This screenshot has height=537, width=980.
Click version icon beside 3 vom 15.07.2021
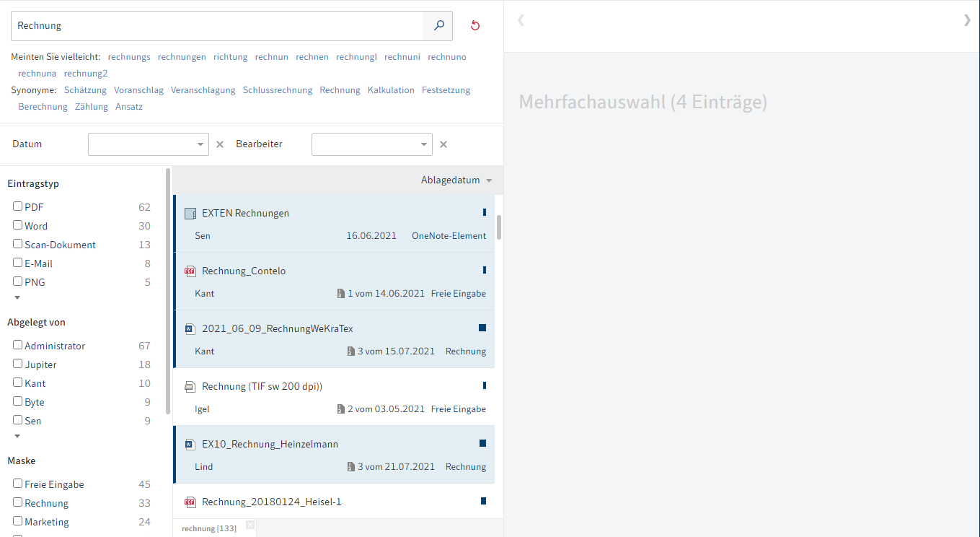[351, 352]
